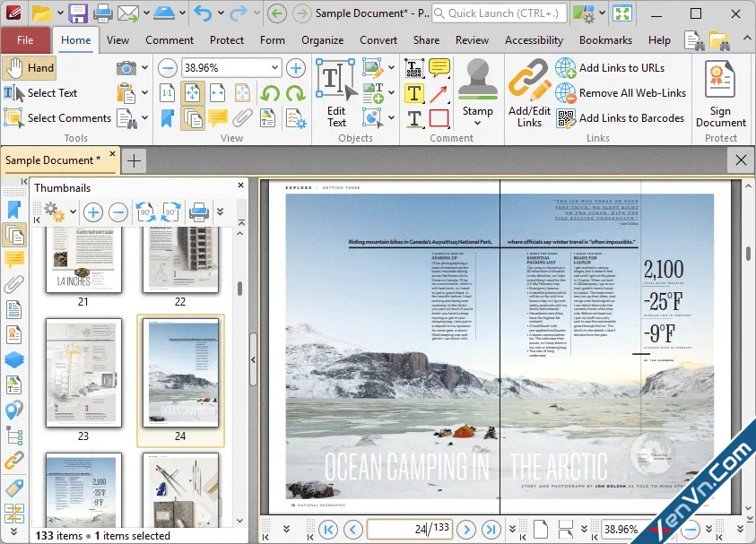
Task: Open the Organize ribbon tab
Action: [322, 40]
